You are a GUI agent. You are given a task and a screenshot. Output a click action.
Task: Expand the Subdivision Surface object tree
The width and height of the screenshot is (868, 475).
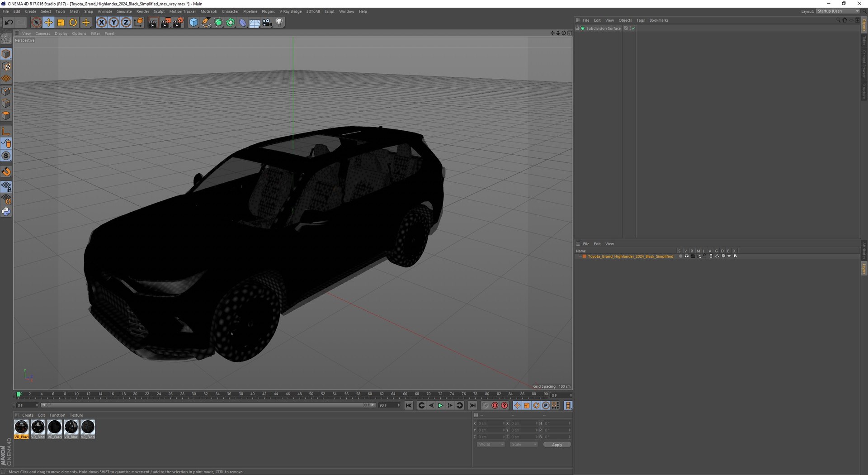point(577,28)
